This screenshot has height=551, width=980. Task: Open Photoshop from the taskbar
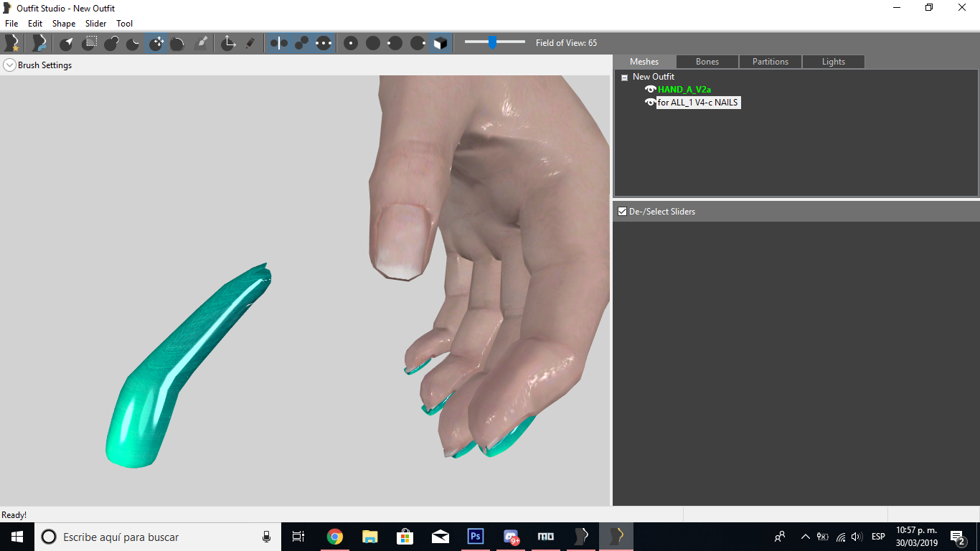(475, 537)
